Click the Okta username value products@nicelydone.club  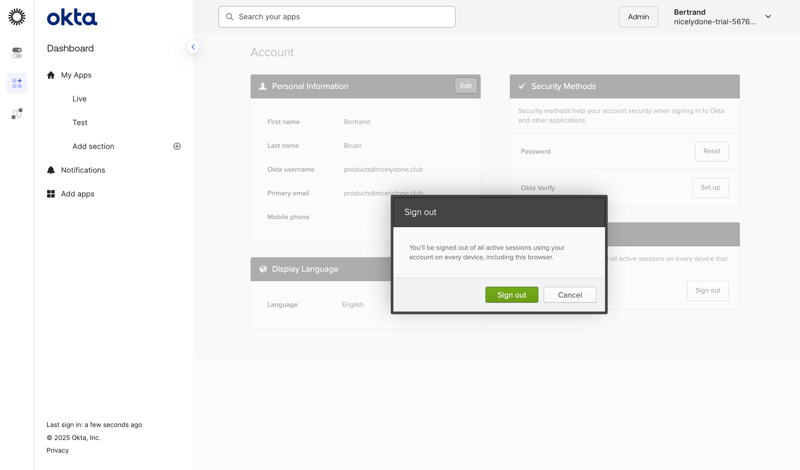[x=383, y=169]
